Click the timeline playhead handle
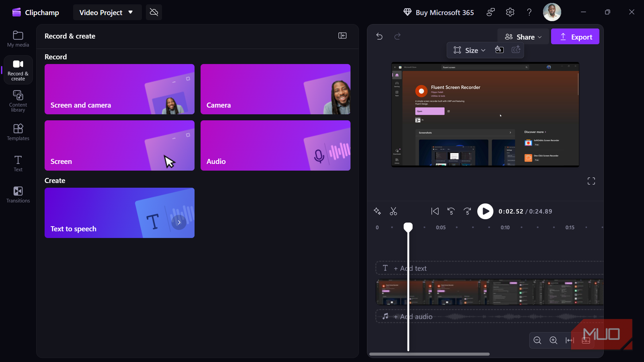This screenshot has width=644, height=362. click(x=408, y=228)
